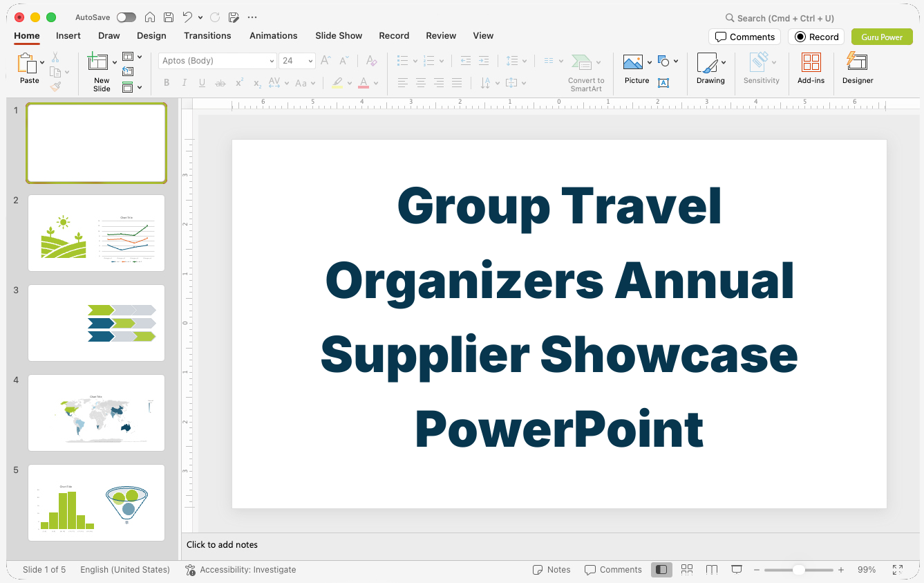Open the Slide Show tab

click(x=339, y=36)
